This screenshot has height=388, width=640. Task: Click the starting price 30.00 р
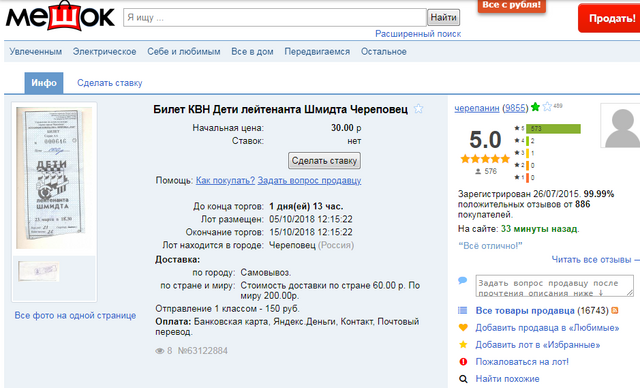[346, 128]
